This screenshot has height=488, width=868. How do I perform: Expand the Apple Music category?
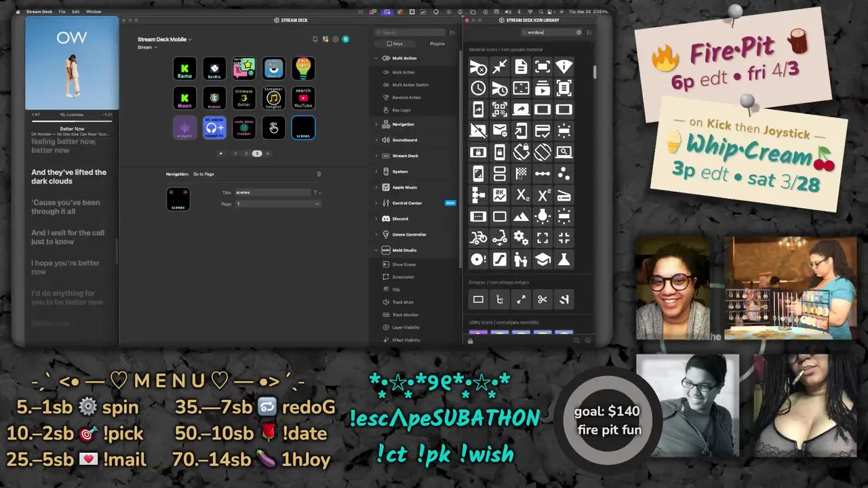376,188
